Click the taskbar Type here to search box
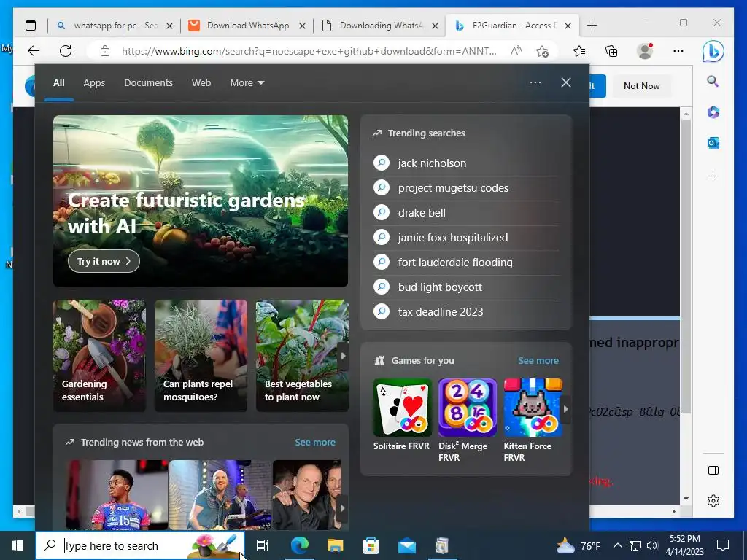747x560 pixels. (x=140, y=545)
